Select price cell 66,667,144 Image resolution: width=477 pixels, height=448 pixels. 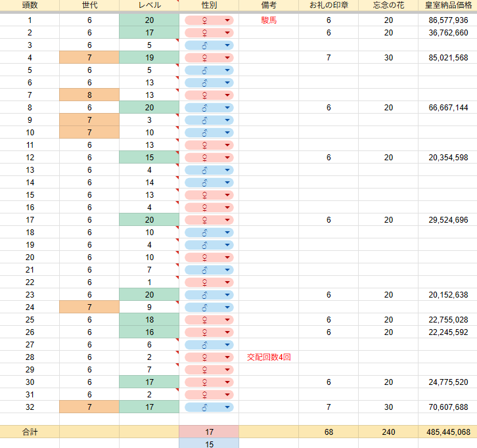coord(448,108)
